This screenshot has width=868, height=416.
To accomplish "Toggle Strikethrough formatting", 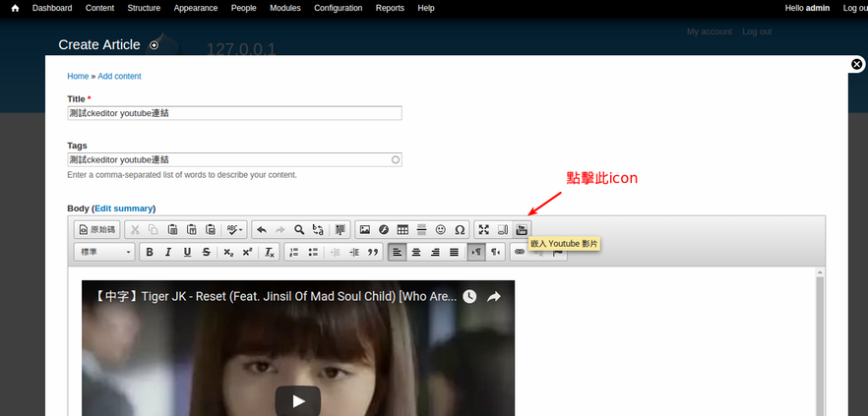I will (206, 252).
